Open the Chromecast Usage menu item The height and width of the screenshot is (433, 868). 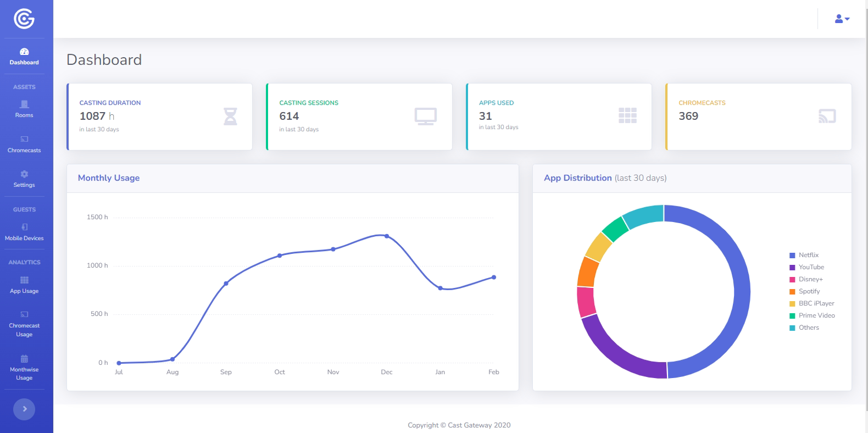click(24, 324)
